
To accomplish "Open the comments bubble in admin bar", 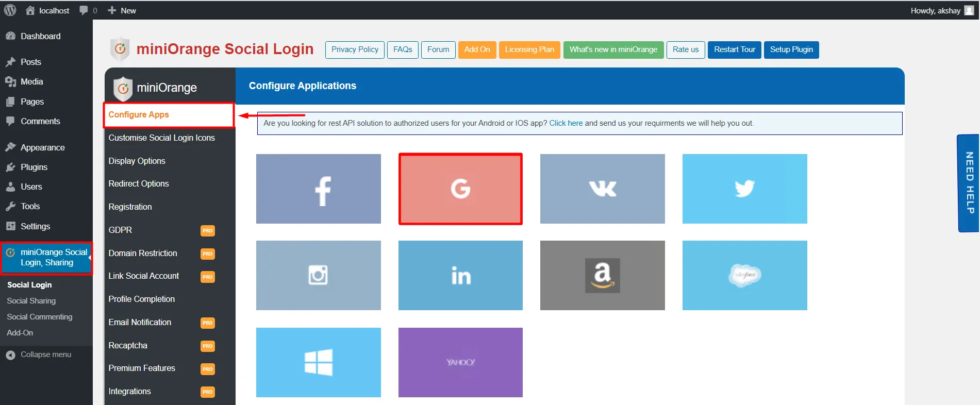I will coord(88,10).
